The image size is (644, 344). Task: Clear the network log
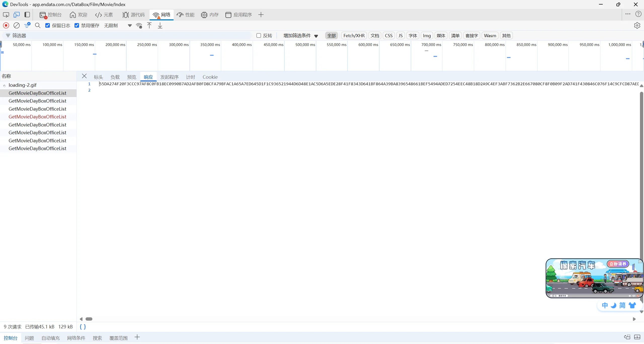click(x=17, y=25)
